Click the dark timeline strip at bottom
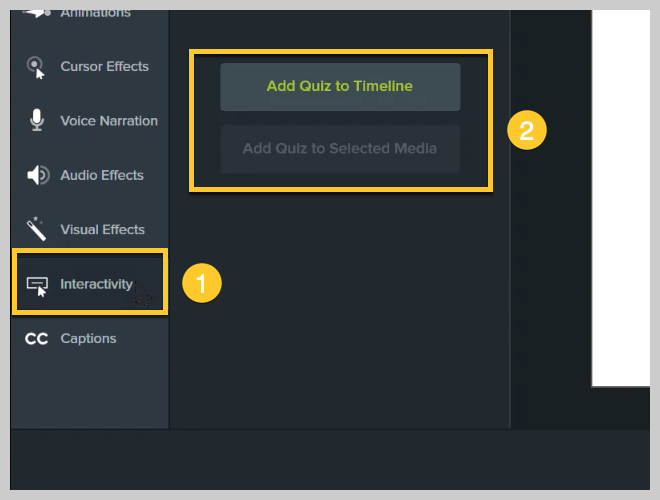Image resolution: width=660 pixels, height=500 pixels. click(x=330, y=460)
